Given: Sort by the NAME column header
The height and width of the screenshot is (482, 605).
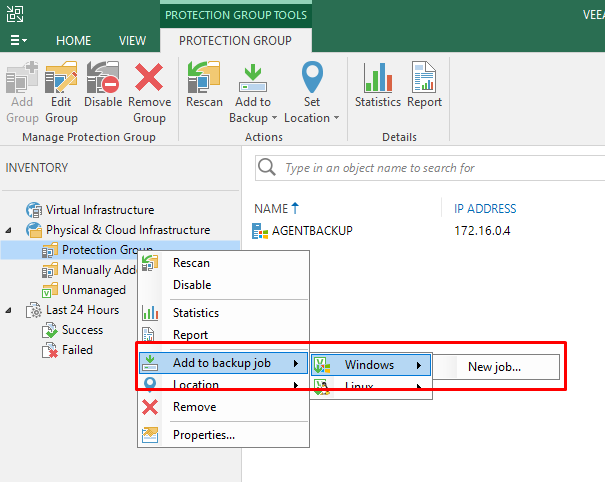Looking at the screenshot, I should 270,209.
